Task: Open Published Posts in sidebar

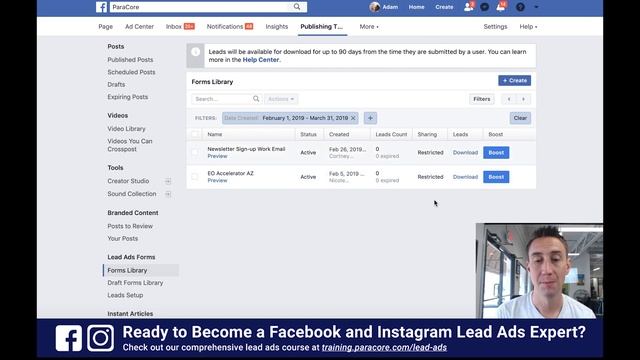Action: (x=130, y=60)
